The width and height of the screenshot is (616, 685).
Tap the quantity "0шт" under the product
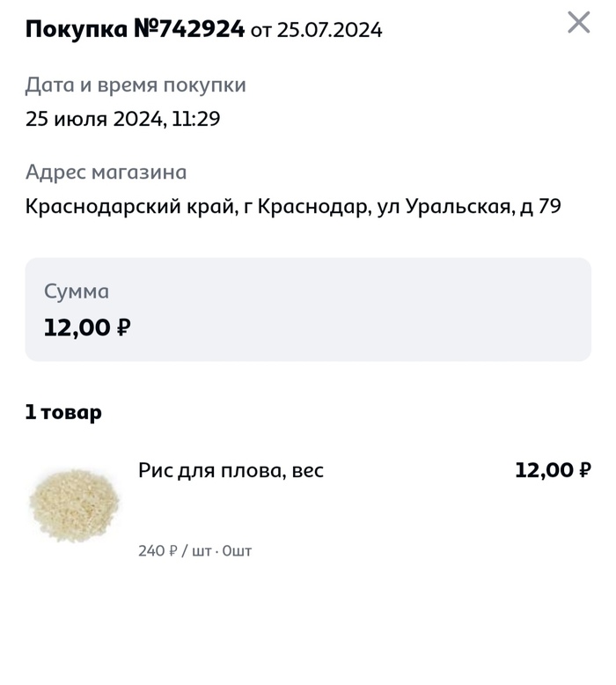[x=238, y=551]
